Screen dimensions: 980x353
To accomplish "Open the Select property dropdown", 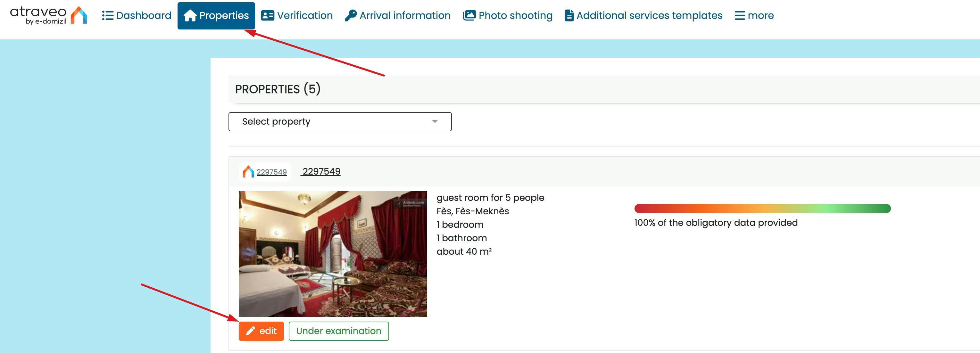I will [x=339, y=122].
